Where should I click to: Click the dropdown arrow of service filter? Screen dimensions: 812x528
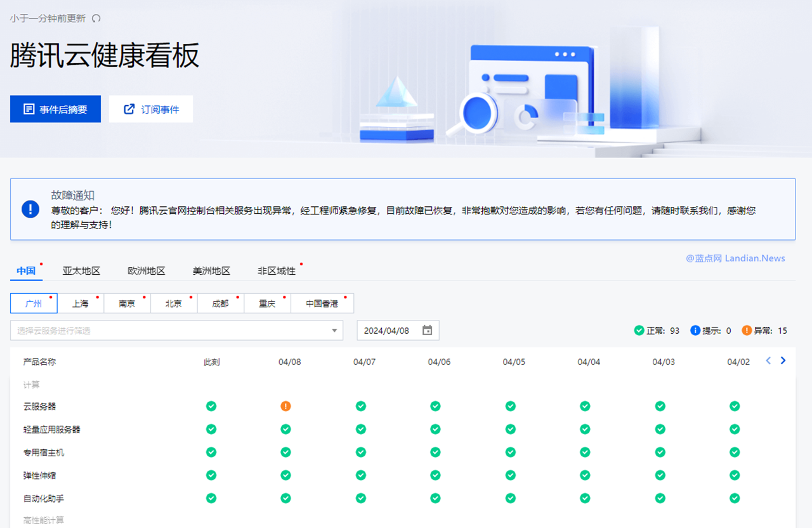[x=334, y=331]
